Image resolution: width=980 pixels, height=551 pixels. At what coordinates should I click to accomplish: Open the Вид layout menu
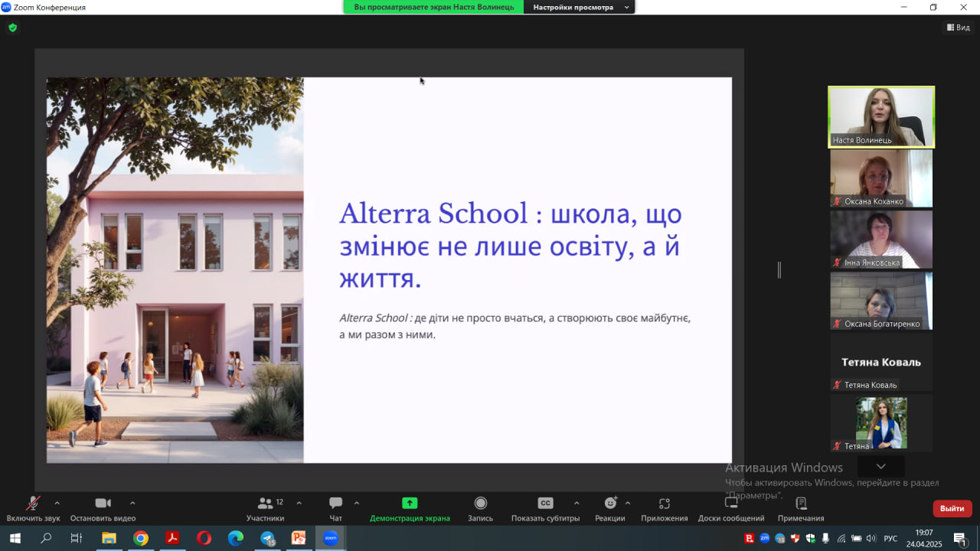pyautogui.click(x=958, y=27)
